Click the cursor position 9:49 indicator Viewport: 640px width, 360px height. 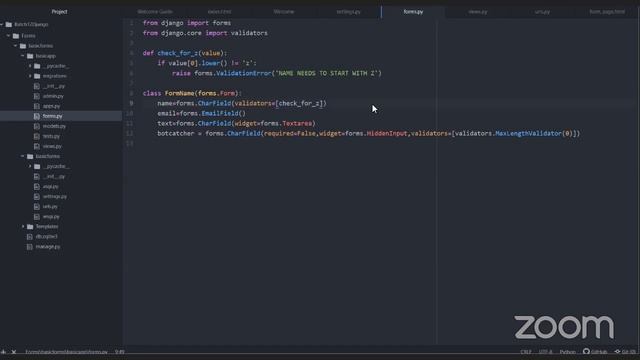(x=120, y=352)
